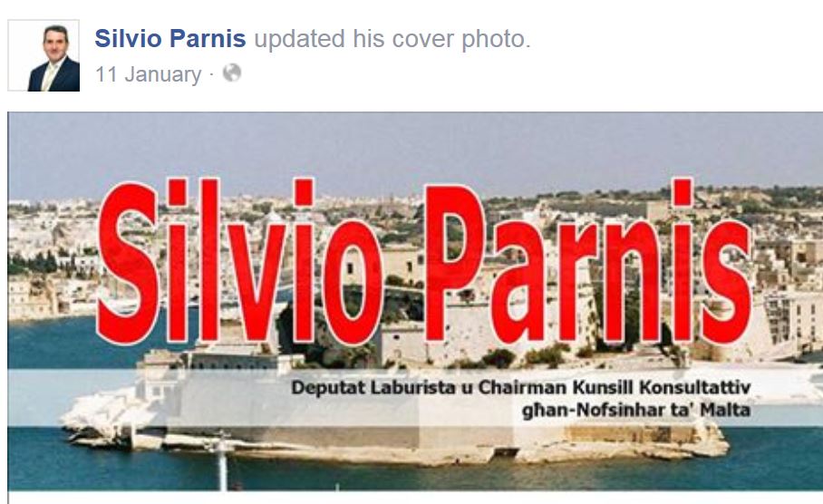Open the 11 January timestamp link

148,74
